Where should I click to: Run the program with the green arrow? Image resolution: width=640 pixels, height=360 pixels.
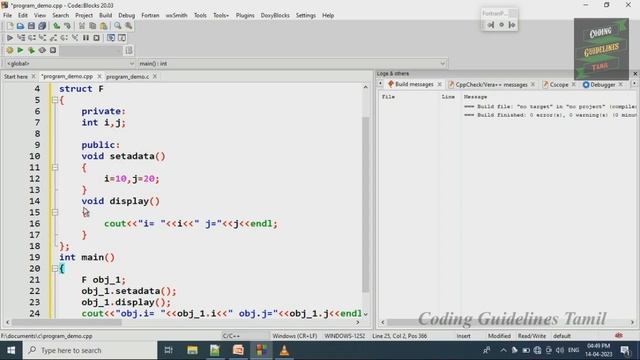pyautogui.click(x=20, y=50)
